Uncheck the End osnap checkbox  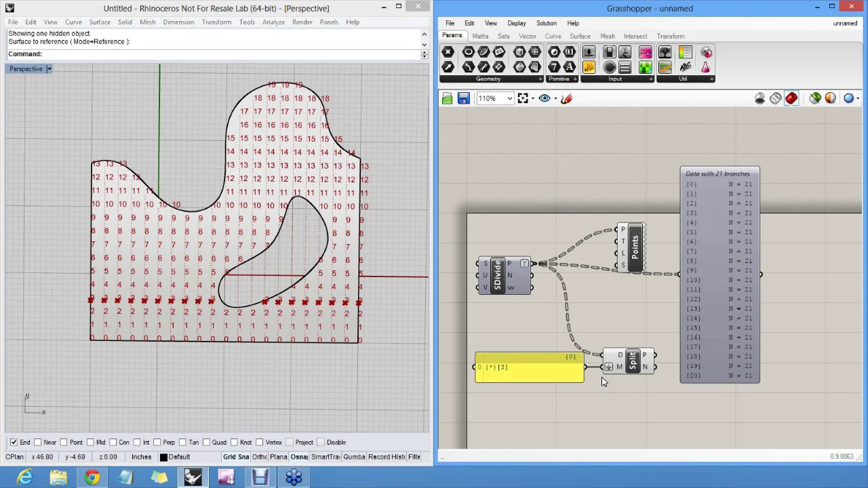14,443
